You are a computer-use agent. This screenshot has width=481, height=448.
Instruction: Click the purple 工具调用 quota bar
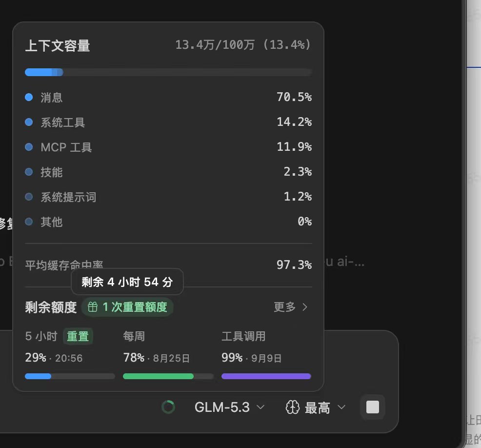point(266,376)
